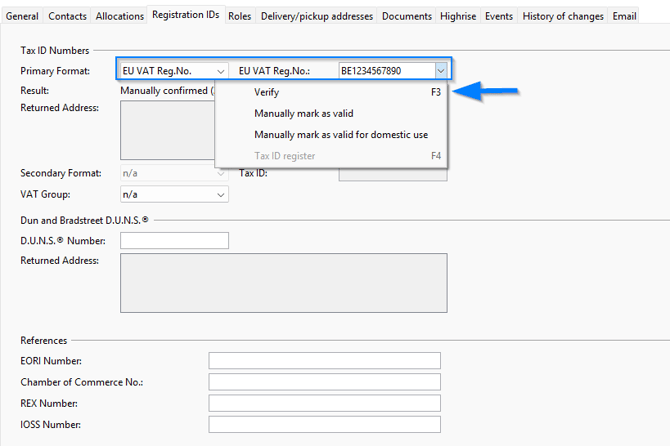Switch to the Documents tab

(x=407, y=16)
